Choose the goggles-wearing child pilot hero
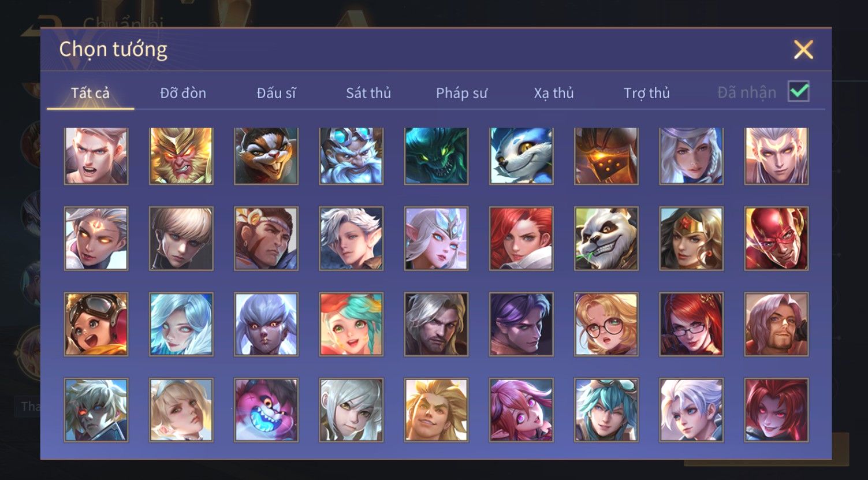This screenshot has height=480, width=868. (x=96, y=325)
